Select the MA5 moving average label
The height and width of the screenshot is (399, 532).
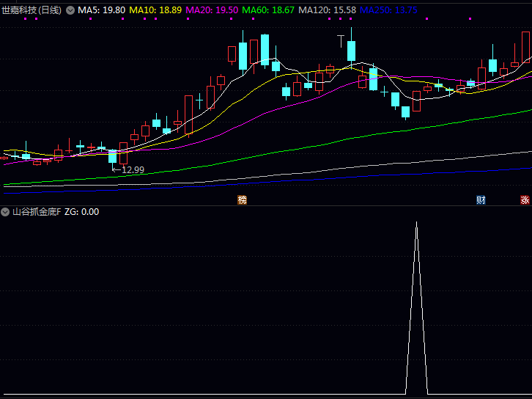click(101, 10)
